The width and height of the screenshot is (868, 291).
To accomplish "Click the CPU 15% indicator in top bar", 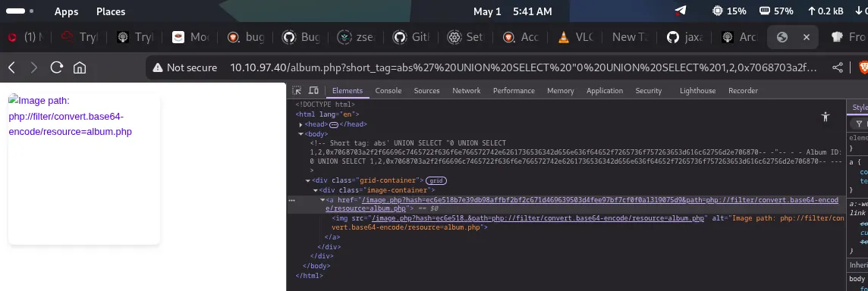I will (x=730, y=11).
